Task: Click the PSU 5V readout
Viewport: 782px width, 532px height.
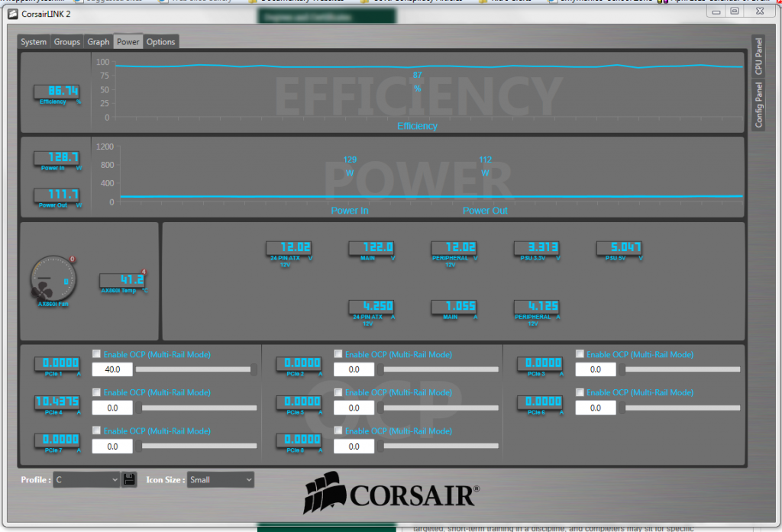Action: tap(619, 248)
